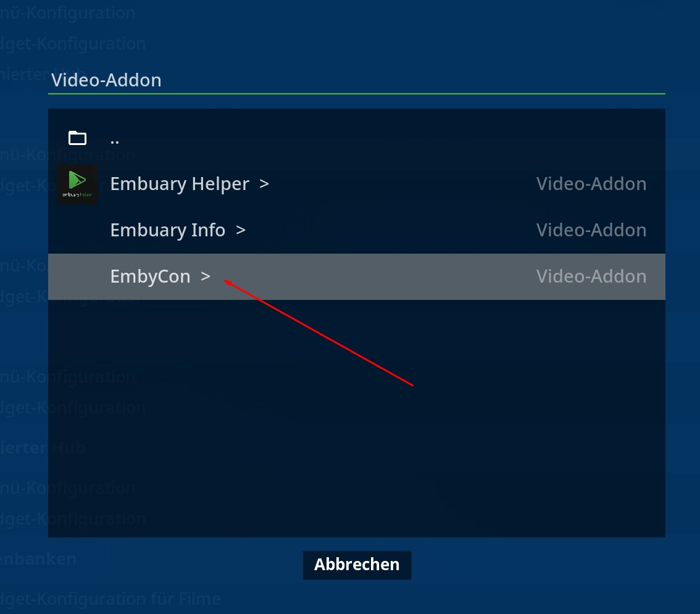Select the EmbyCon addon entry
Screen dimensions: 700x614
(356, 276)
